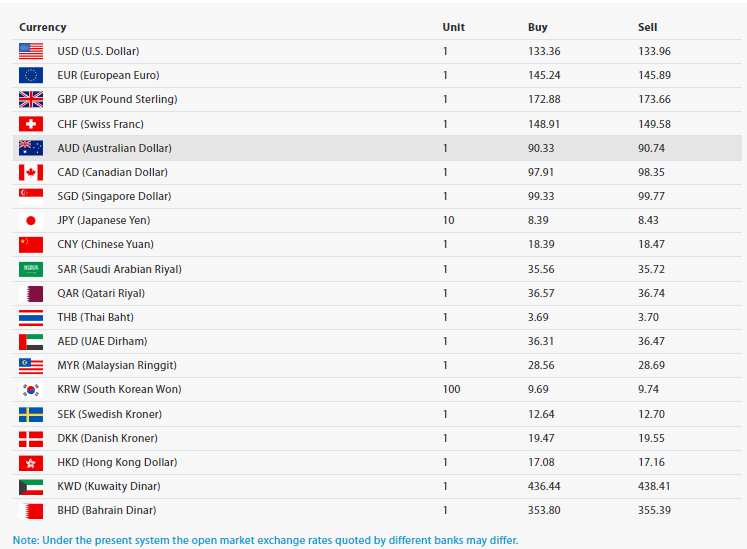Select the Japanese flag icon

tap(31, 220)
